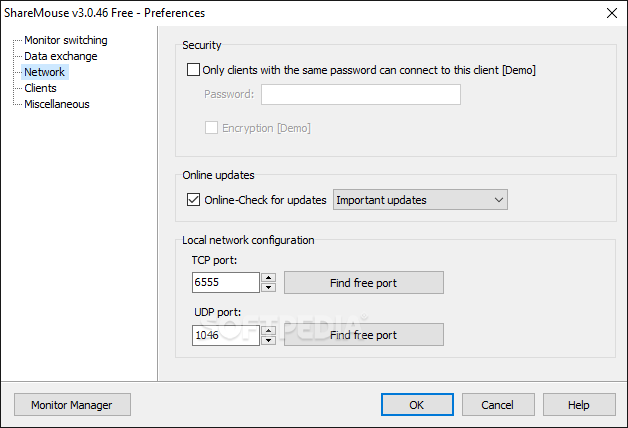The height and width of the screenshot is (428, 628).
Task: Decrease TCP port with down arrow
Action: [268, 287]
